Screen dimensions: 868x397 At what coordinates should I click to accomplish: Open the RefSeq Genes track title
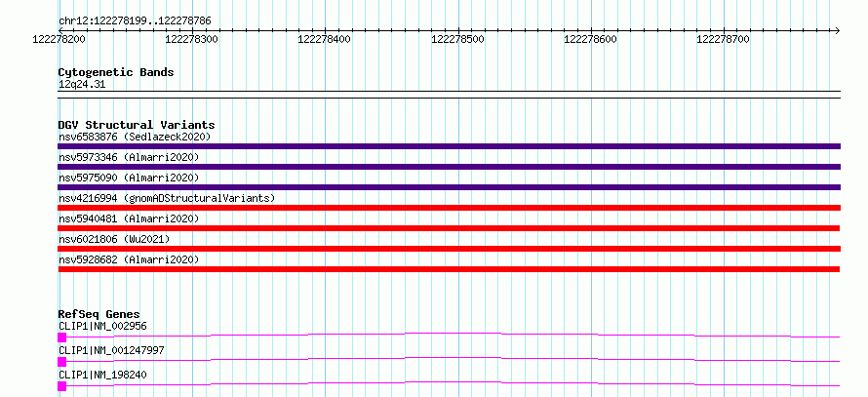[99, 314]
